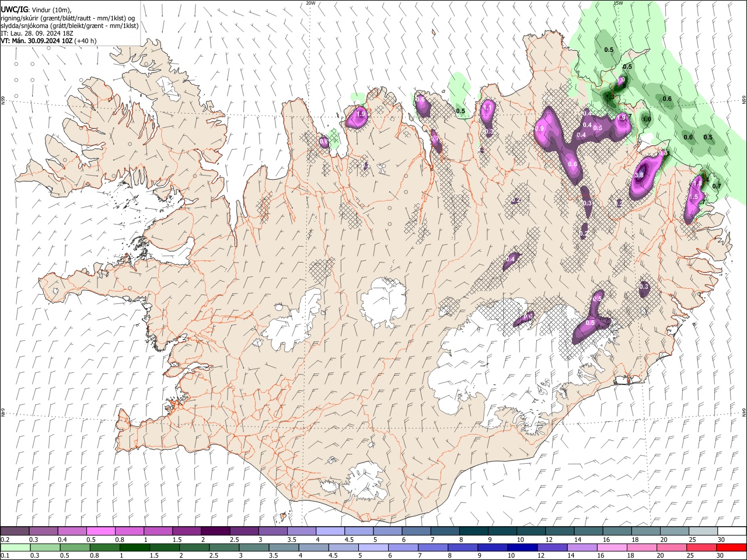Click the '4.5' number under the rain legend
Screen dimensions: 747x560
[334, 556]
